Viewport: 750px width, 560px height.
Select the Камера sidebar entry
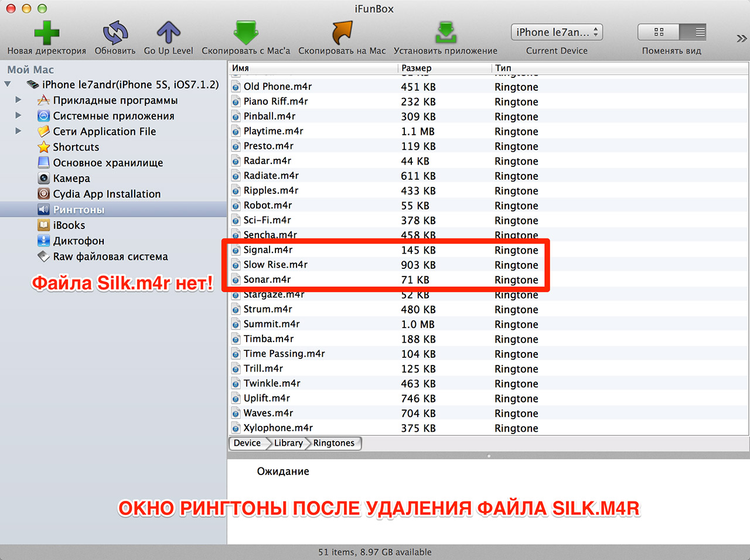pyautogui.click(x=71, y=178)
